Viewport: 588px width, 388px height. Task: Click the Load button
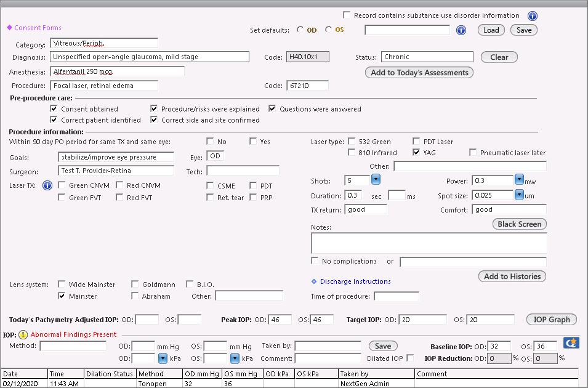click(x=491, y=30)
